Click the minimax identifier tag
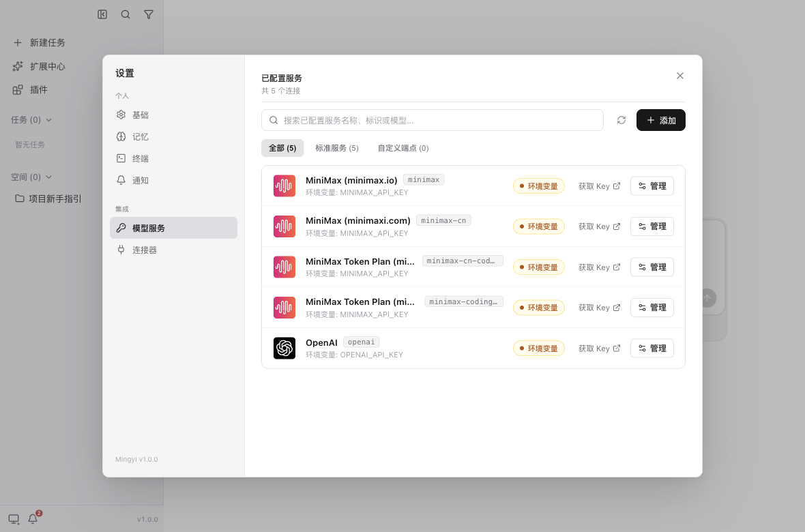The image size is (805, 532). point(424,180)
